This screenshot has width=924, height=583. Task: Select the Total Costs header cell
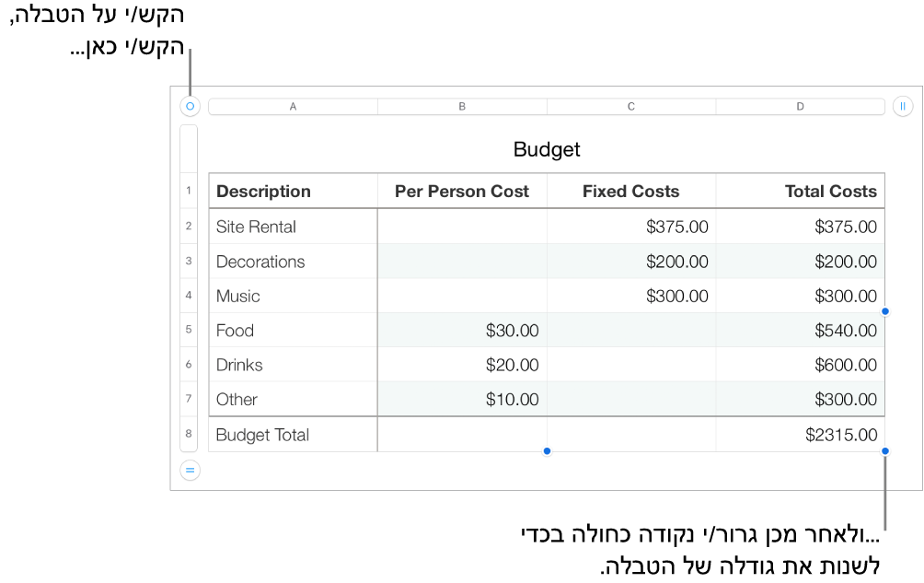(801, 191)
